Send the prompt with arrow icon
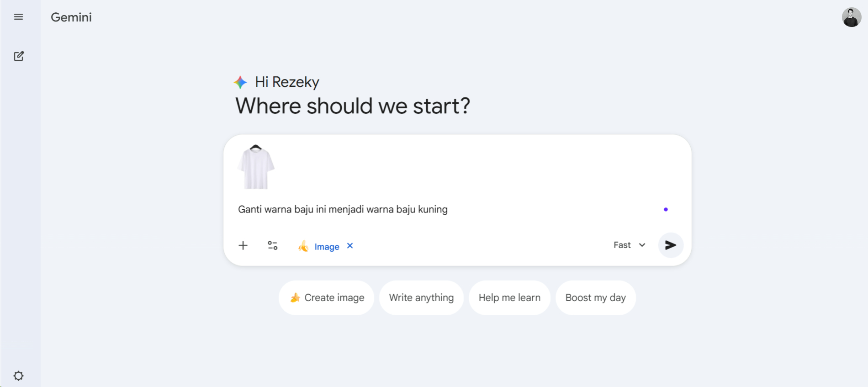The image size is (868, 387). pos(670,245)
